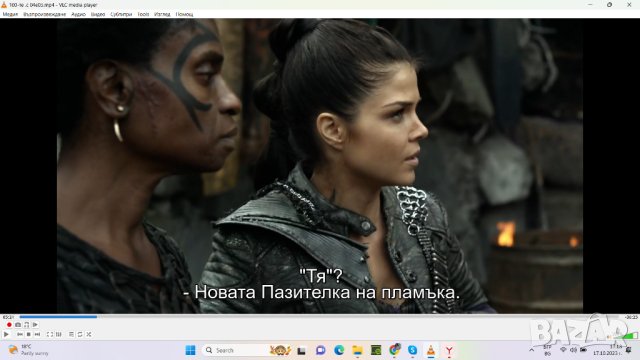The image size is (640, 360).
Task: Open Skype from the taskbar
Action: click(413, 350)
